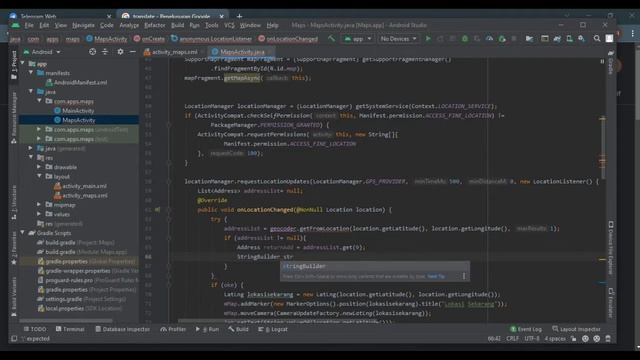Image resolution: width=640 pixels, height=360 pixels.
Task: Open the Terminal tool window
Action: 70,329
